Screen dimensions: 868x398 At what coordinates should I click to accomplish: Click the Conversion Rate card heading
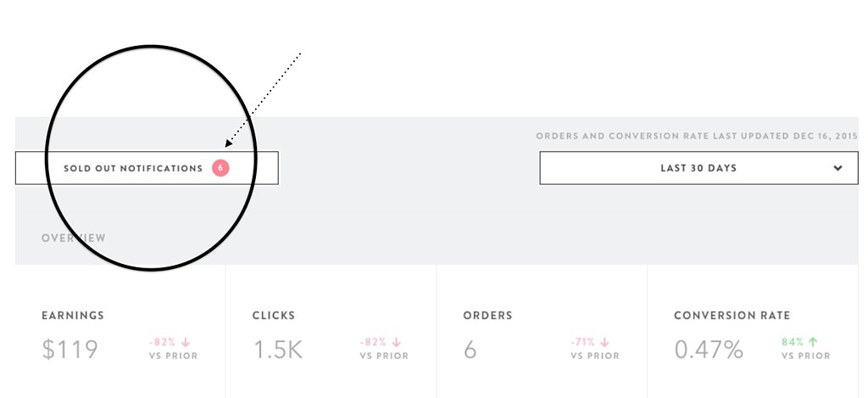pos(732,316)
